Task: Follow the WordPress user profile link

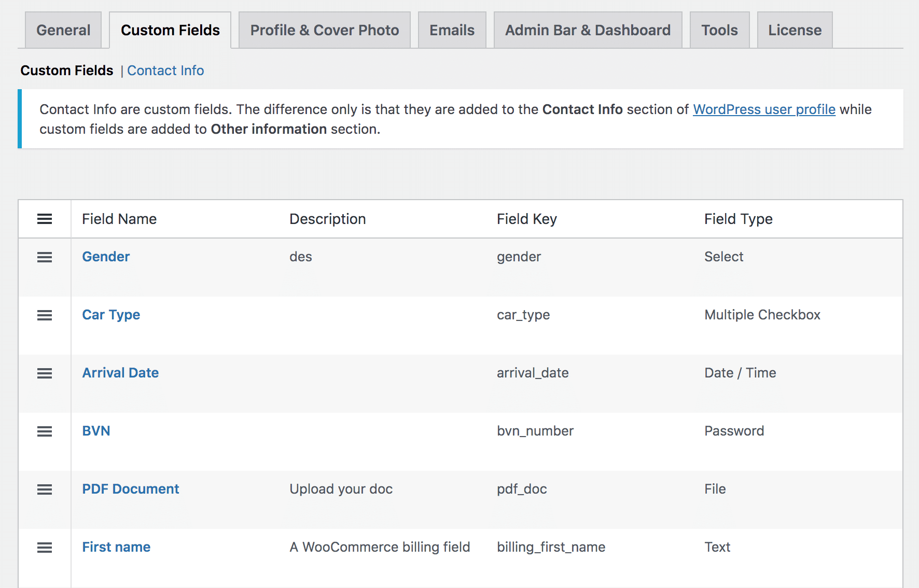Action: 764,109
